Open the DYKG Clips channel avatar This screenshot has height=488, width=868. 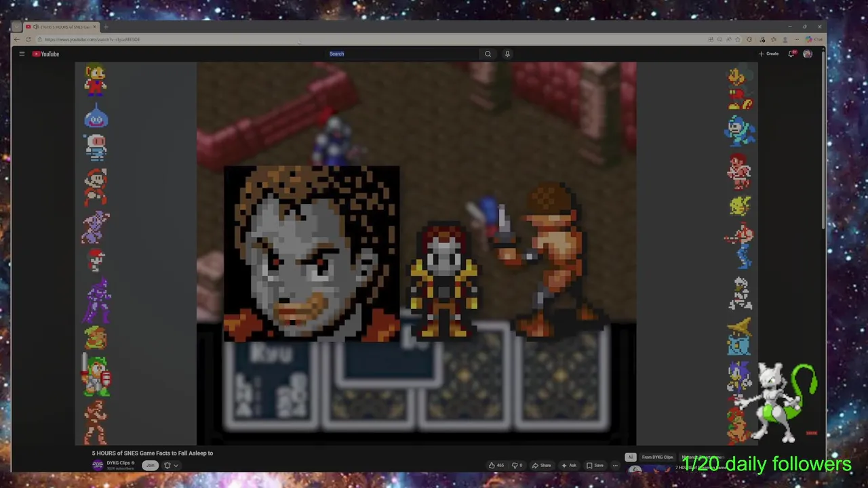(98, 465)
